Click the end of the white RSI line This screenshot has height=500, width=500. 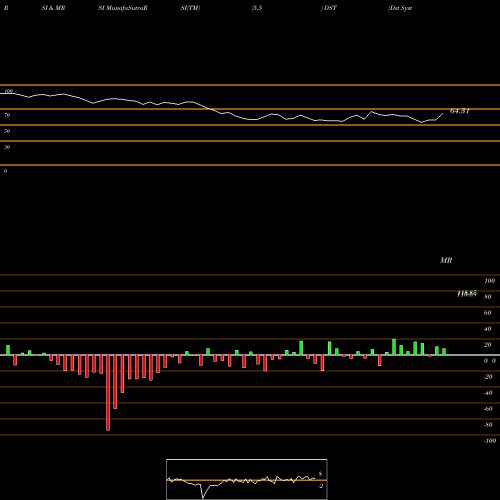click(x=443, y=114)
